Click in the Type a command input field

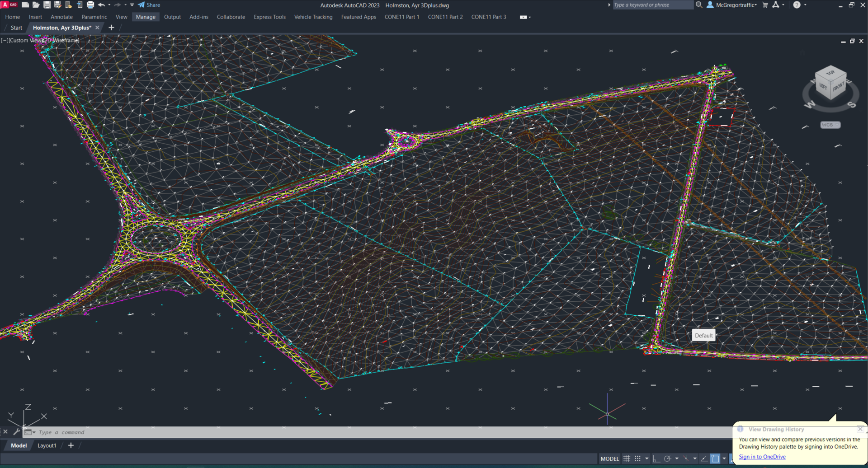[226, 432]
